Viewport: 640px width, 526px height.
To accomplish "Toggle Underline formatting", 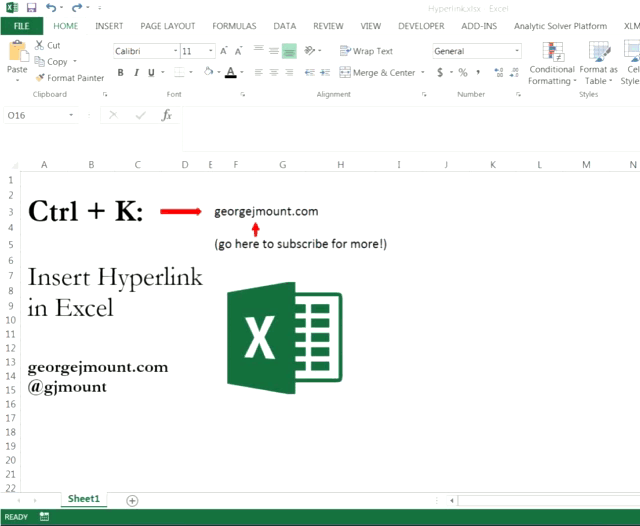I will 151,73.
